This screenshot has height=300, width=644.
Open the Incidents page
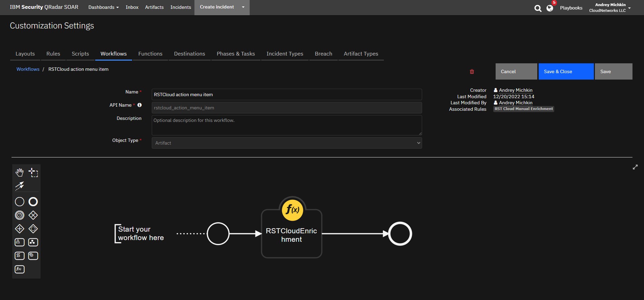(x=181, y=7)
